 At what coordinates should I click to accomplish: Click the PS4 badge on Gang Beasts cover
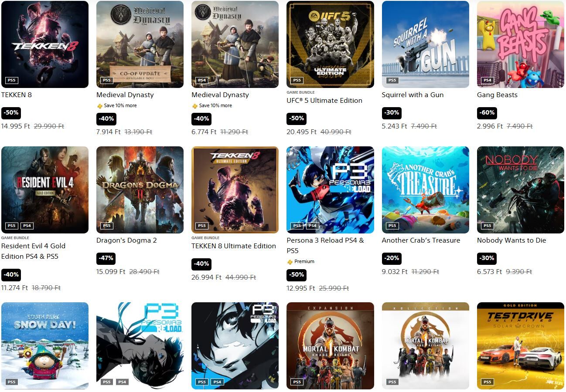click(x=487, y=80)
